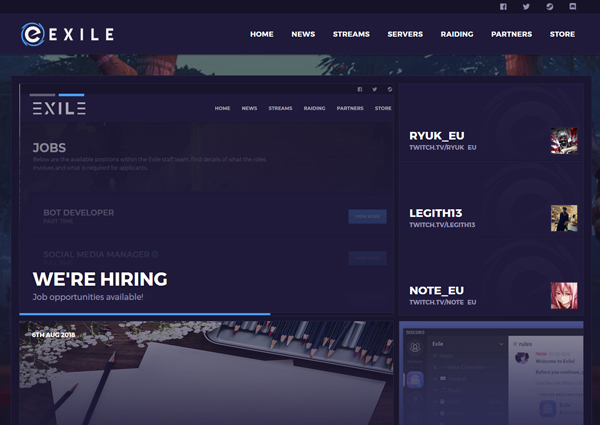This screenshot has width=600, height=425.
Task: Open the LEGITH13 stream title
Action: (435, 213)
